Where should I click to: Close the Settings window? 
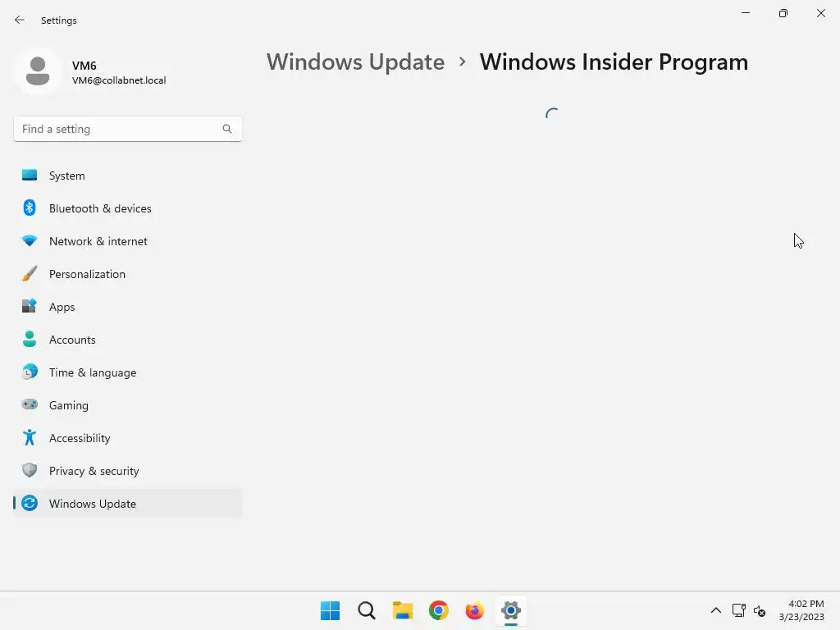[x=820, y=13]
